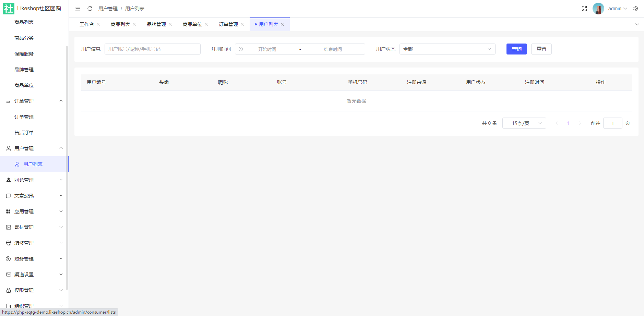Close the 商品单位 tab
This screenshot has width=644, height=316.
[x=206, y=24]
